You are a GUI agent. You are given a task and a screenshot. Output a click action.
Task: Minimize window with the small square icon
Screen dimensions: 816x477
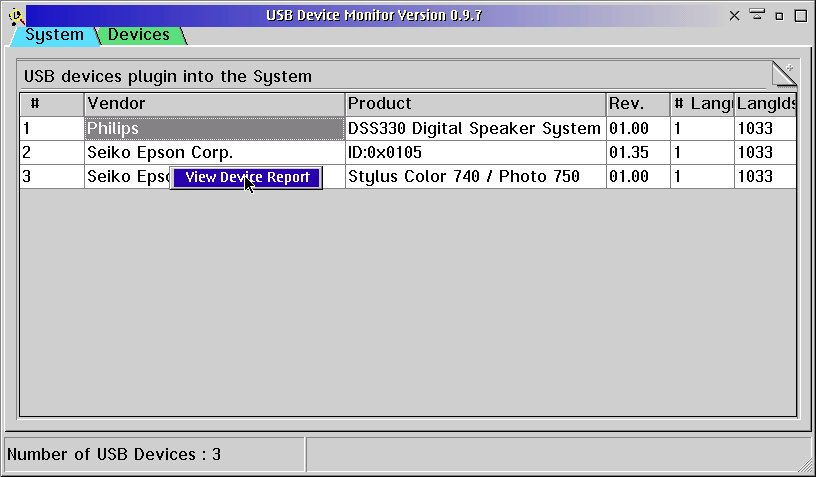pyautogui.click(x=779, y=16)
